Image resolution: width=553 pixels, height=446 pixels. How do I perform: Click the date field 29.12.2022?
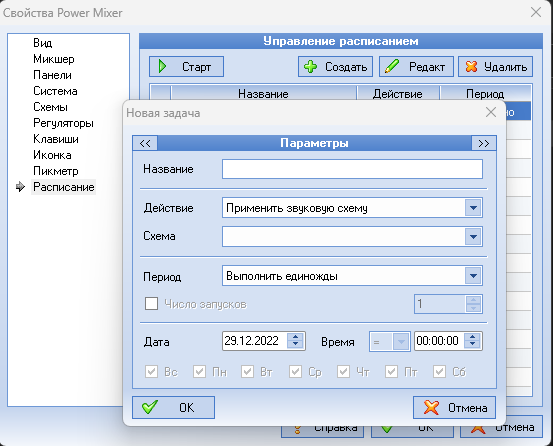pyautogui.click(x=255, y=341)
